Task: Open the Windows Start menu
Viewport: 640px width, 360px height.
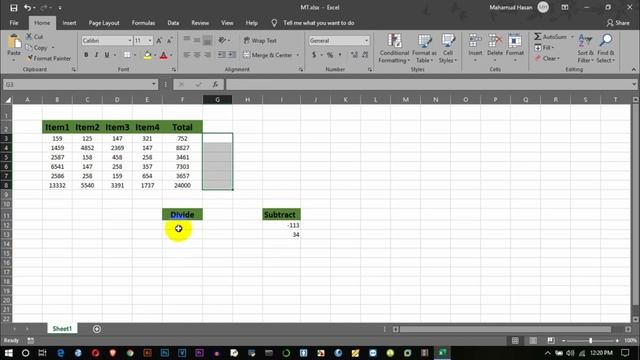Action: pyautogui.click(x=8, y=353)
